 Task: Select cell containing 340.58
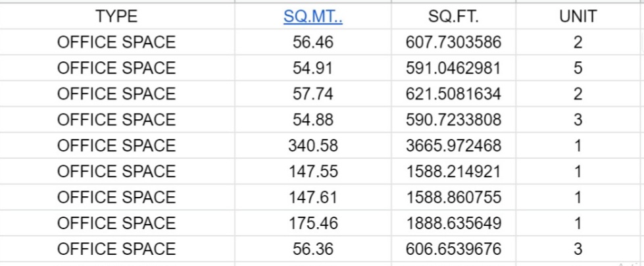coord(313,146)
